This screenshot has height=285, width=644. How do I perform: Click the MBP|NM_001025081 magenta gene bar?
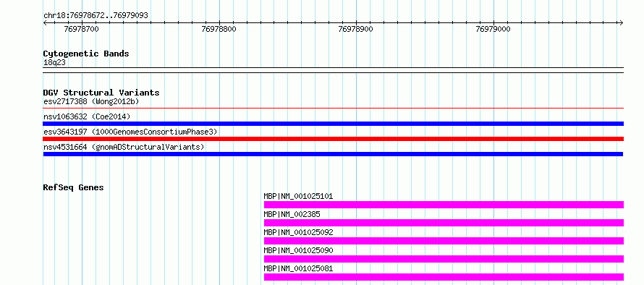coord(444,277)
